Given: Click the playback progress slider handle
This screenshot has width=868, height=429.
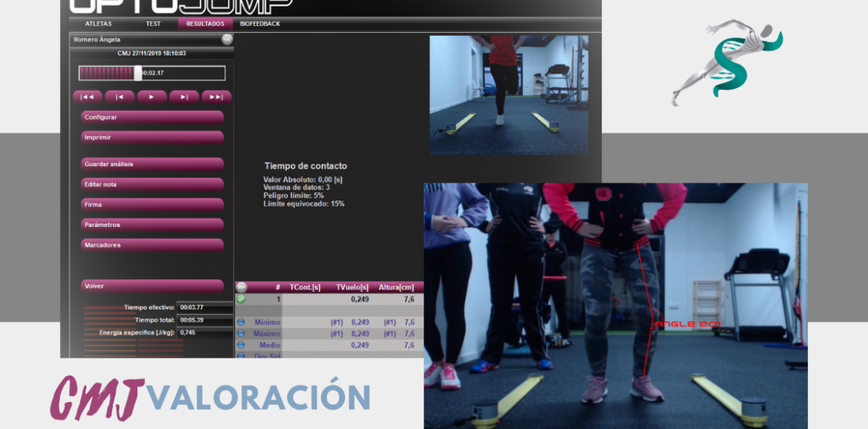Looking at the screenshot, I should tap(138, 73).
